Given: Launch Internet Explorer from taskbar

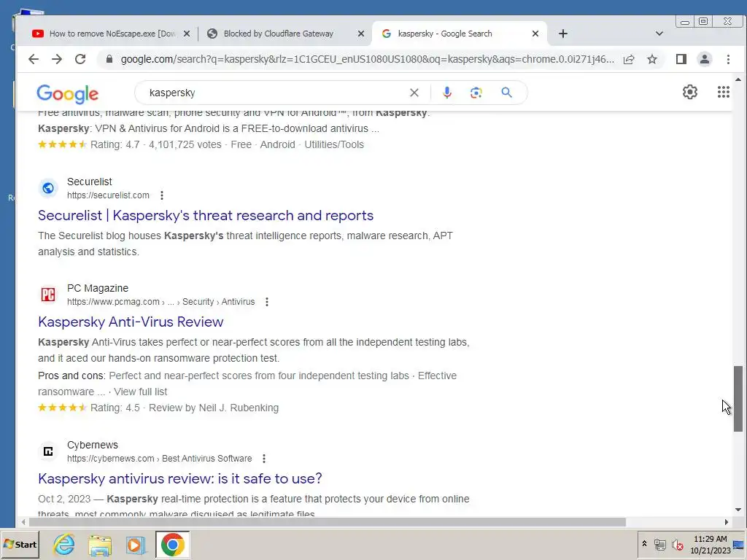Looking at the screenshot, I should coord(64,545).
